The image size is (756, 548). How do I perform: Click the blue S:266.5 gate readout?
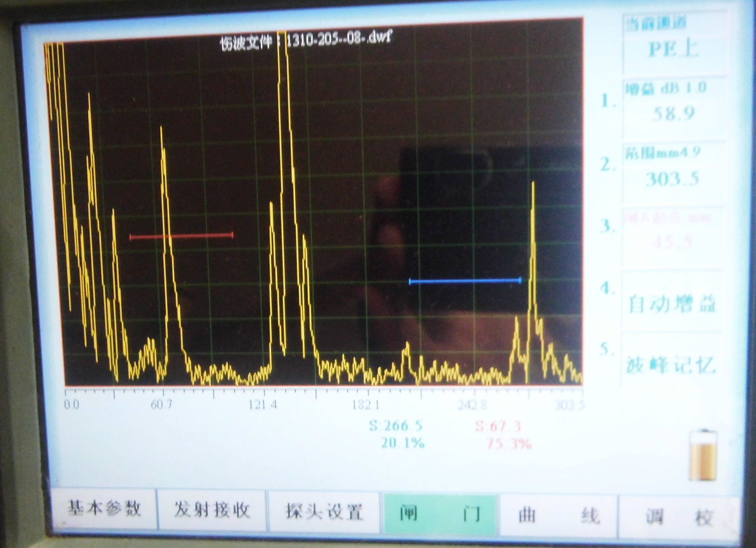pyautogui.click(x=396, y=426)
